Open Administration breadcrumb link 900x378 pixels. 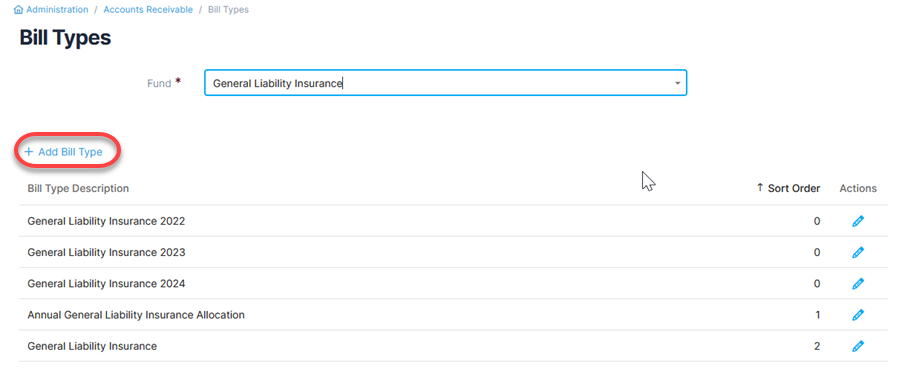[57, 10]
